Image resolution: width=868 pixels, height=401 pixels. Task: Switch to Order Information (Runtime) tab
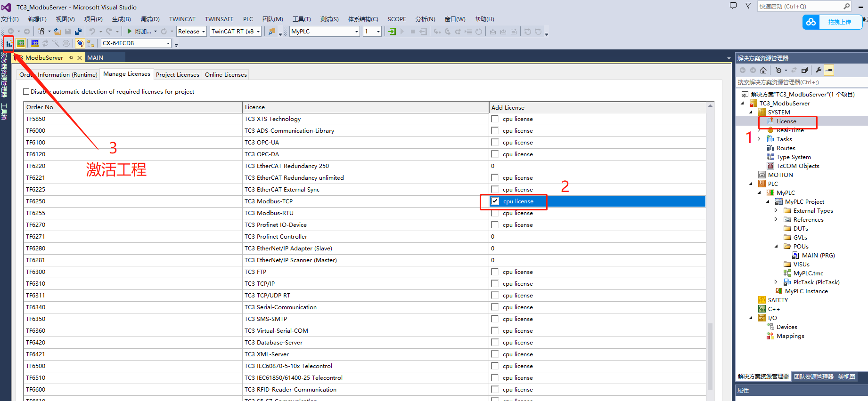tap(58, 75)
